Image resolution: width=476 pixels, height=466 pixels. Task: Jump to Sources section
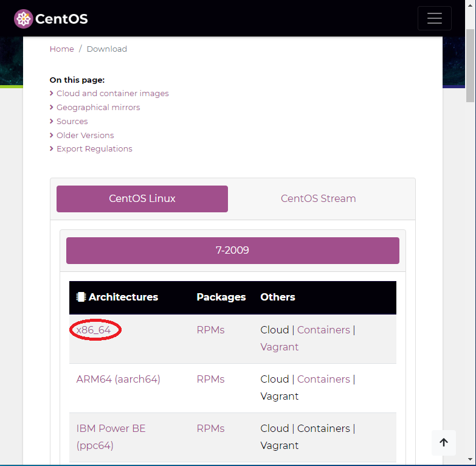point(72,121)
